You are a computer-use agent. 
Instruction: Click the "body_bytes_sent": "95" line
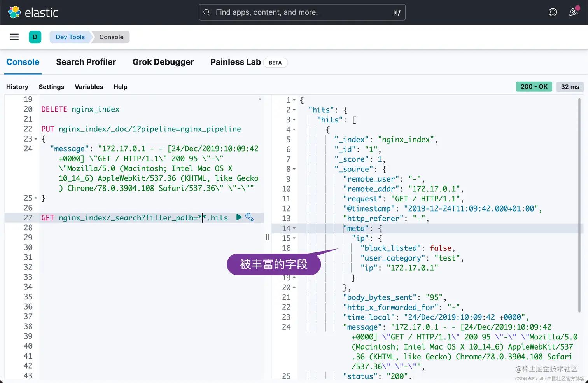(x=395, y=297)
